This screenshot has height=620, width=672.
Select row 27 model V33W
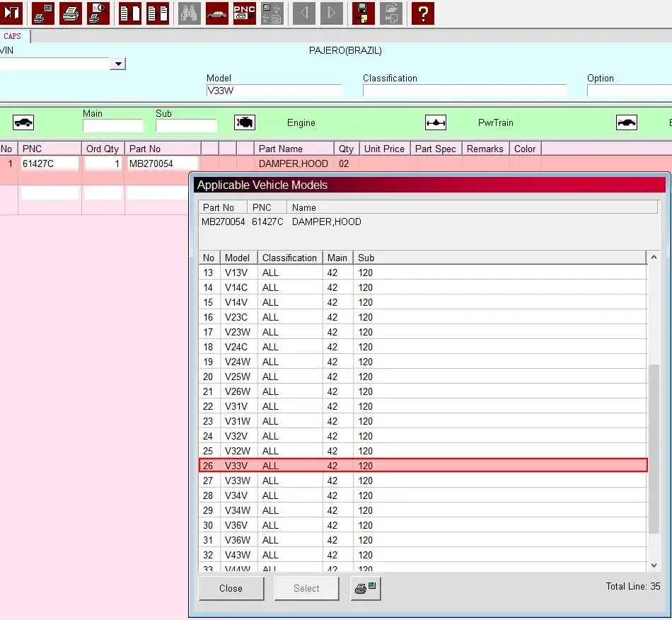click(422, 481)
